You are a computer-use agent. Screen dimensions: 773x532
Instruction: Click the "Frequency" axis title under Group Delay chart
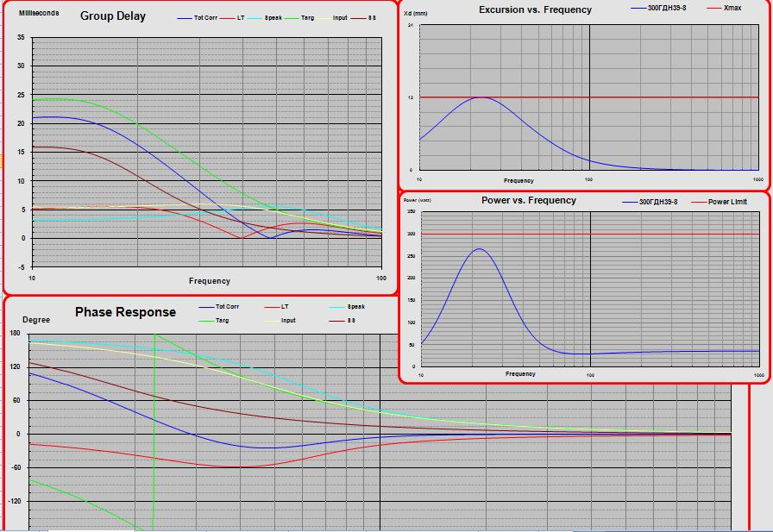[x=210, y=281]
